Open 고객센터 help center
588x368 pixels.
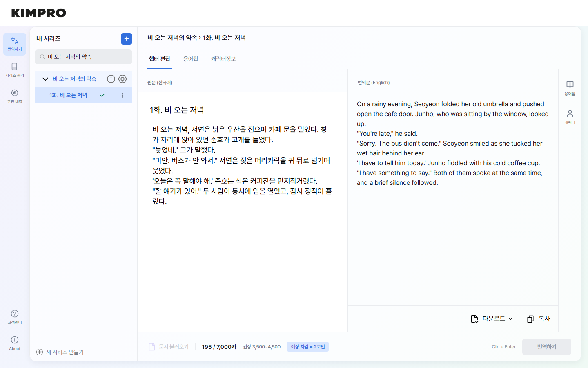15,317
